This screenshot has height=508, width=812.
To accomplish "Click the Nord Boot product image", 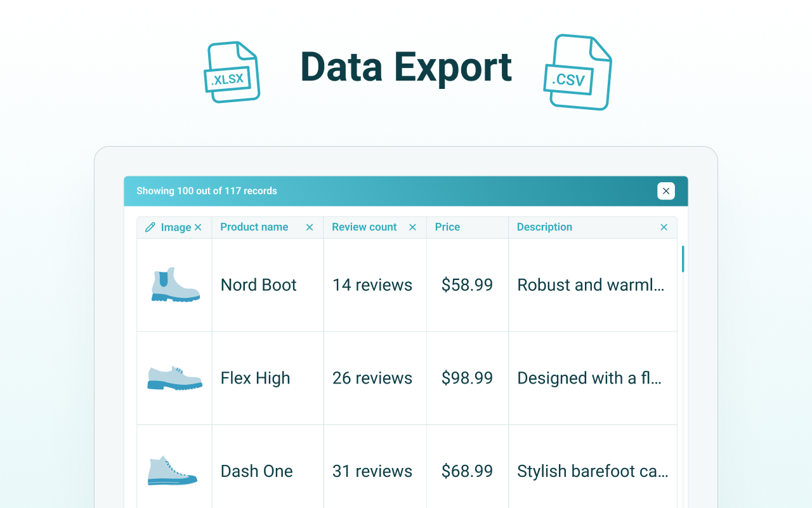I will click(175, 284).
